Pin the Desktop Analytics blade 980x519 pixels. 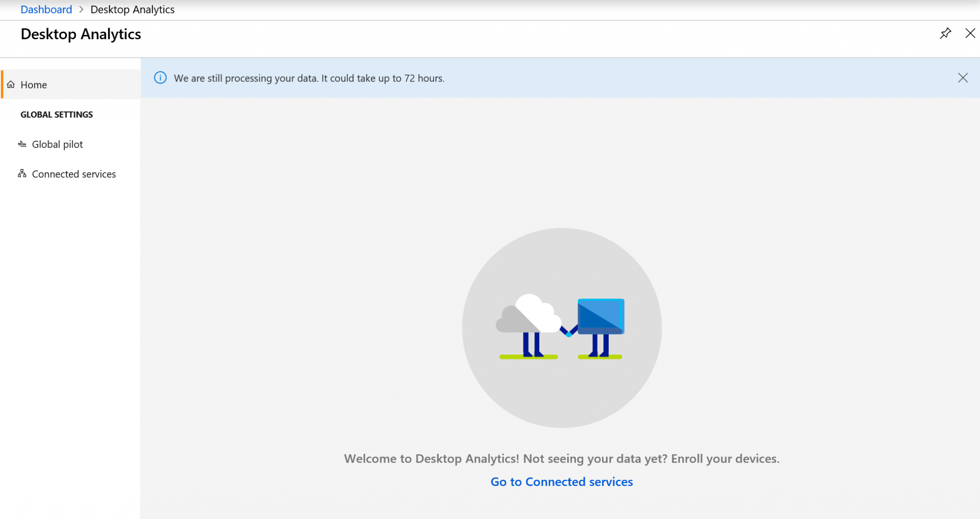[946, 34]
